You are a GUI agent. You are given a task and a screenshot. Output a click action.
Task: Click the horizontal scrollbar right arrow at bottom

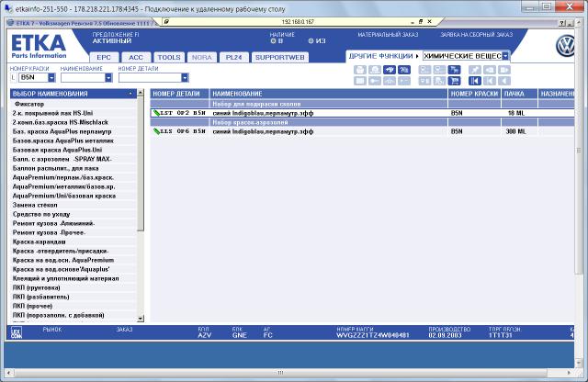point(570,373)
